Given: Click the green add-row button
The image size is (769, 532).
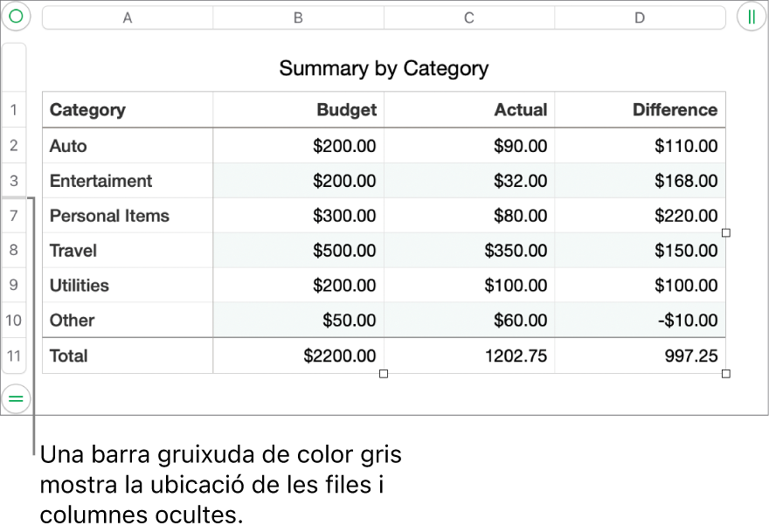Looking at the screenshot, I should [16, 399].
